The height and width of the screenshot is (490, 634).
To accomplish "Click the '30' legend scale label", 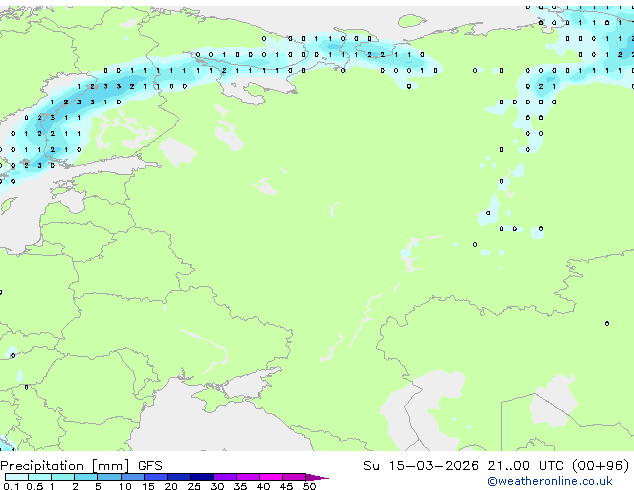I will 217,486.
